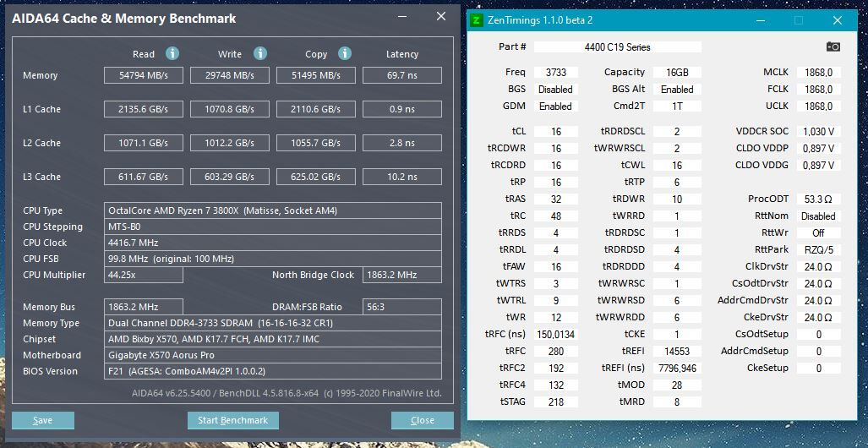Click the tRDWR 10 value

677,199
